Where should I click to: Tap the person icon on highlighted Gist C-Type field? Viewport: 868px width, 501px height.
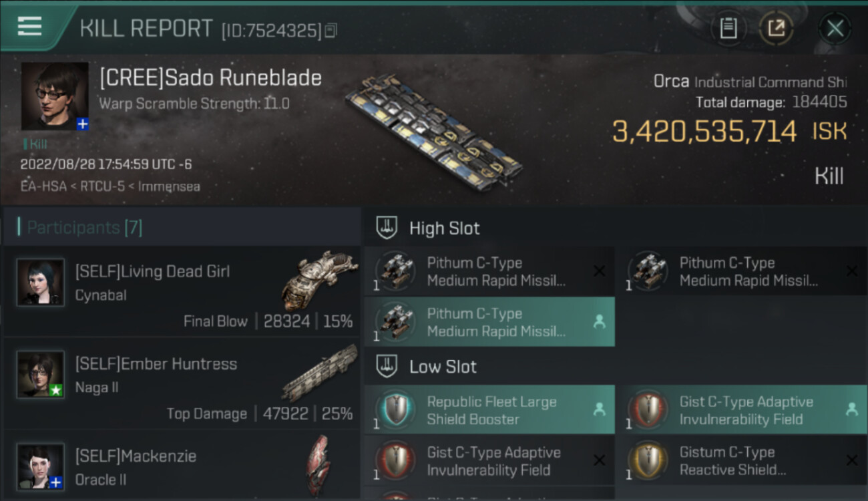coord(851,409)
